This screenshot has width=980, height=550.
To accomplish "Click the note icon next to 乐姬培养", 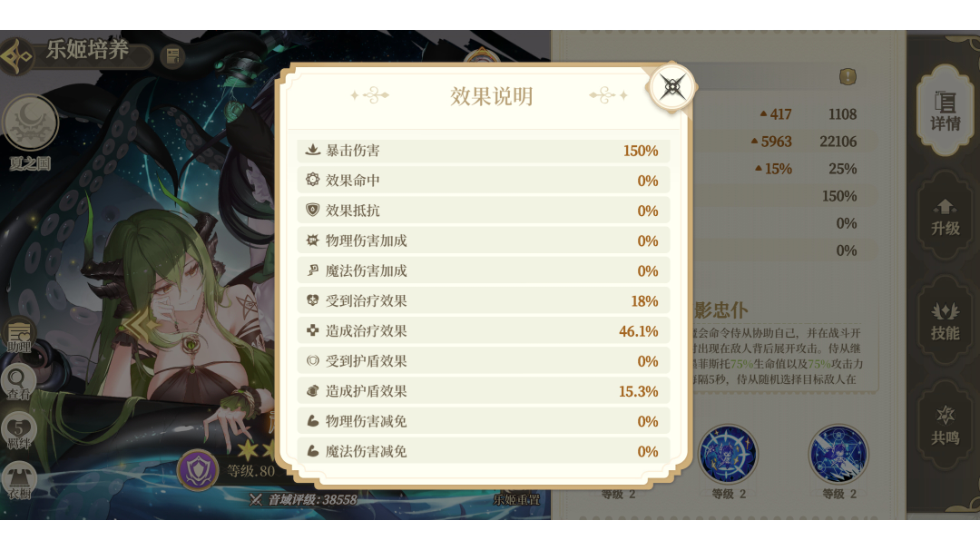I will pyautogui.click(x=171, y=56).
